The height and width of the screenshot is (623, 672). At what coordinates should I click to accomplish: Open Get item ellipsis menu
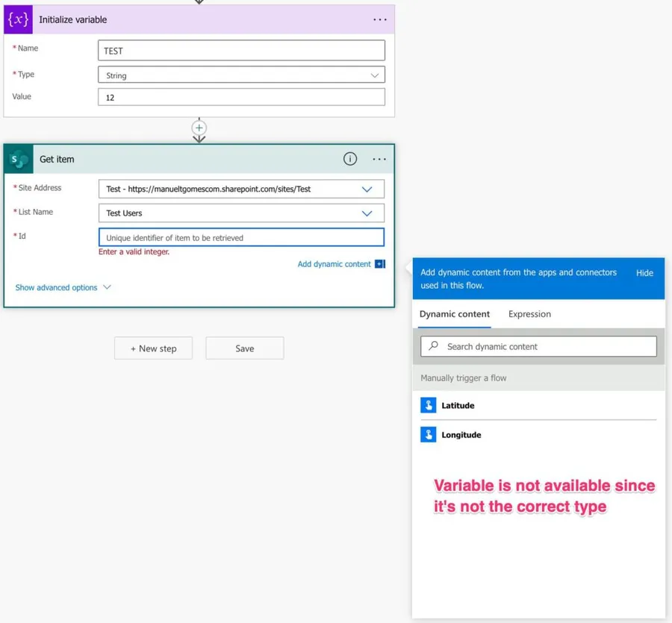point(379,159)
